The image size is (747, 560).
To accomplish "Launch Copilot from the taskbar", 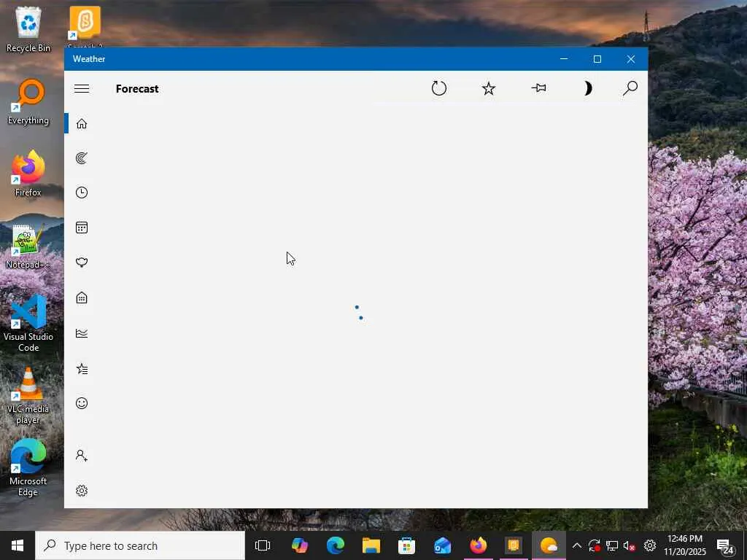I will [x=300, y=545].
